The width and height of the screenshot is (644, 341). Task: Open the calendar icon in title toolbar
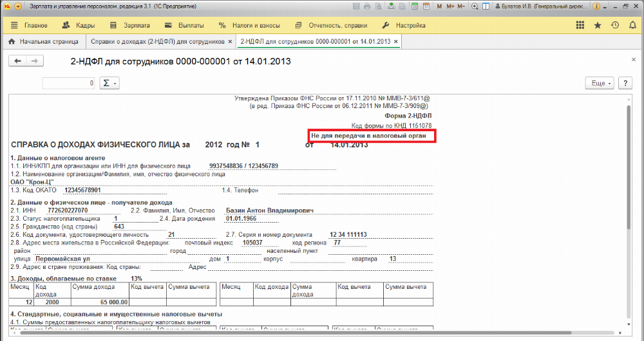[426, 6]
